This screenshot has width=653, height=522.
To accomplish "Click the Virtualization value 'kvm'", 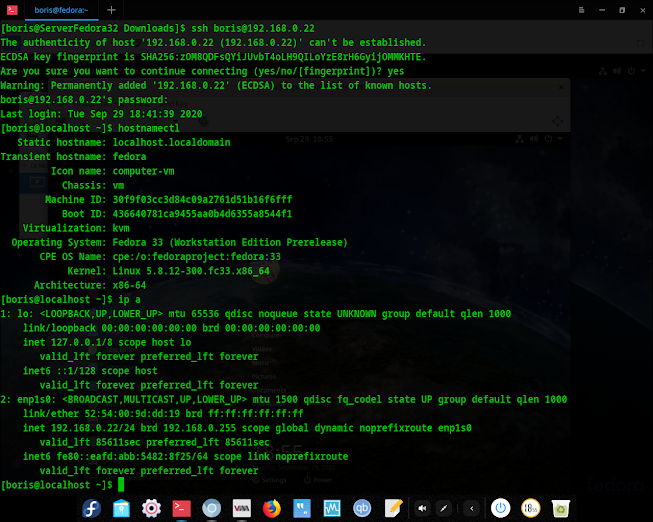I will pos(121,228).
